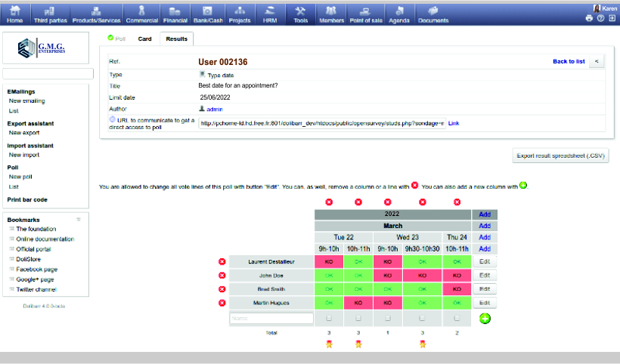
Task: Click green plus to add vote line
Action: (x=484, y=318)
